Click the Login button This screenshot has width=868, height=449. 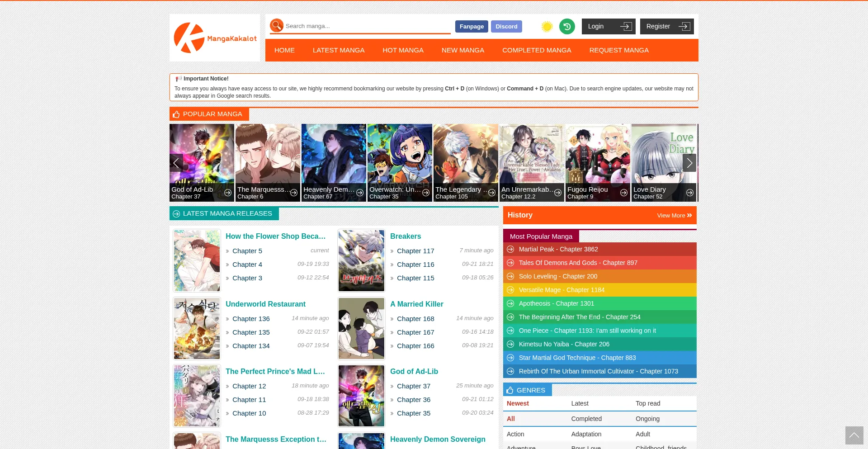click(x=609, y=26)
